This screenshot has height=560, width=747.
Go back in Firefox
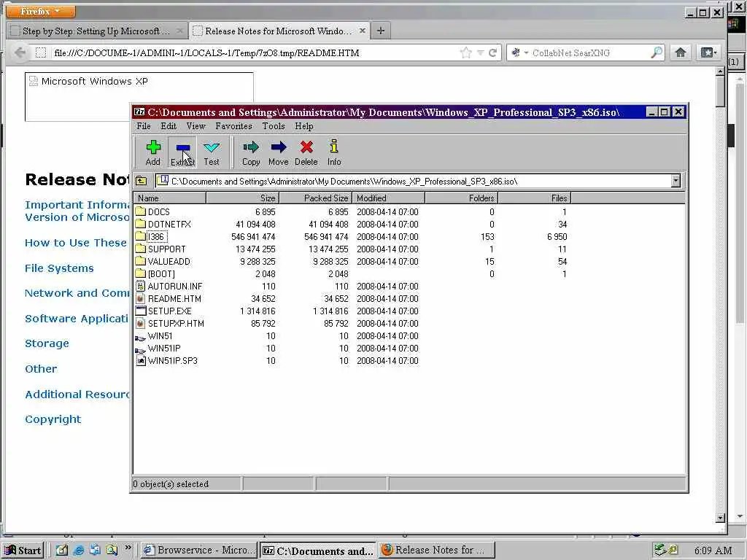click(20, 52)
